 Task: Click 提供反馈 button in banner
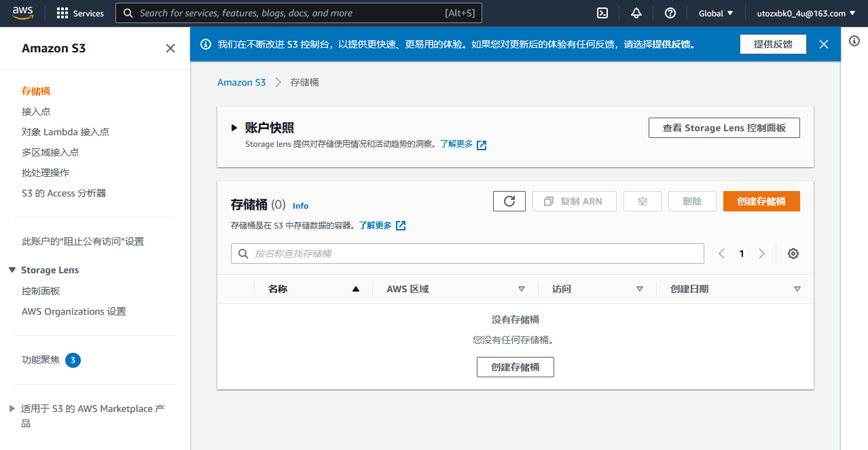coord(773,44)
